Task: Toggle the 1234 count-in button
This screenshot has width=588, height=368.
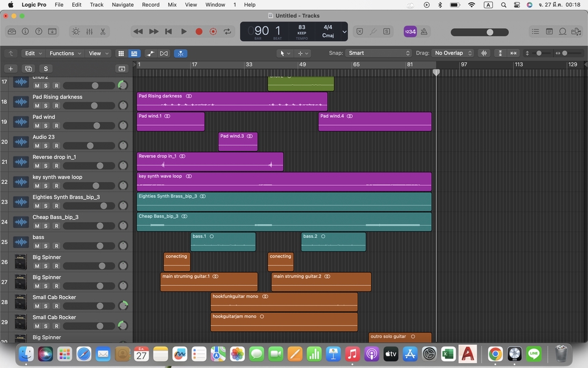Action: coord(410,31)
